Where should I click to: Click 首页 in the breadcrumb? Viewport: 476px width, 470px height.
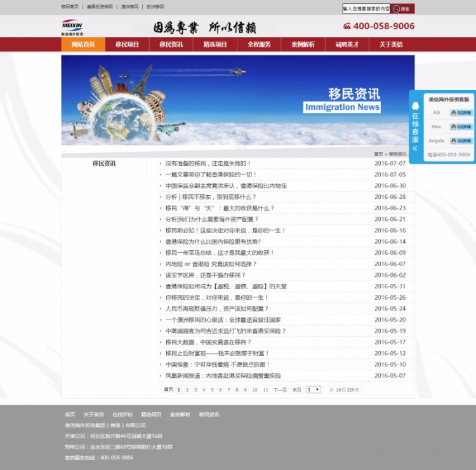(378, 154)
